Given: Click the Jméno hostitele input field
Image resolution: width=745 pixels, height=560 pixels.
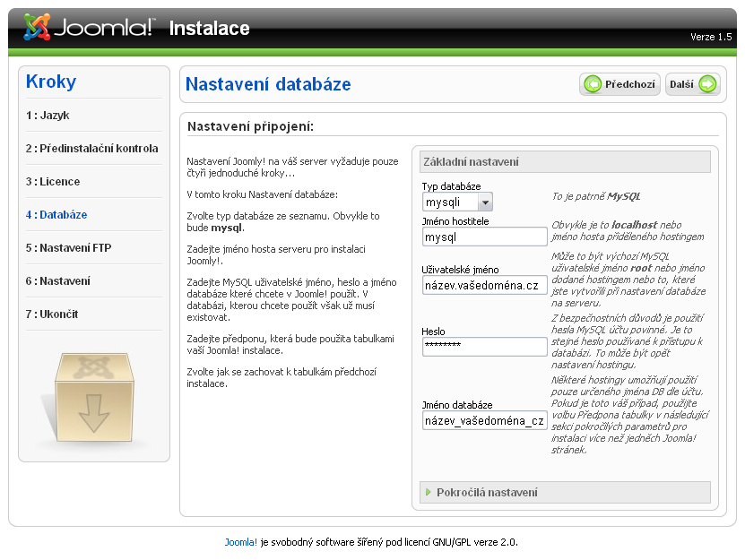Looking at the screenshot, I should click(485, 237).
